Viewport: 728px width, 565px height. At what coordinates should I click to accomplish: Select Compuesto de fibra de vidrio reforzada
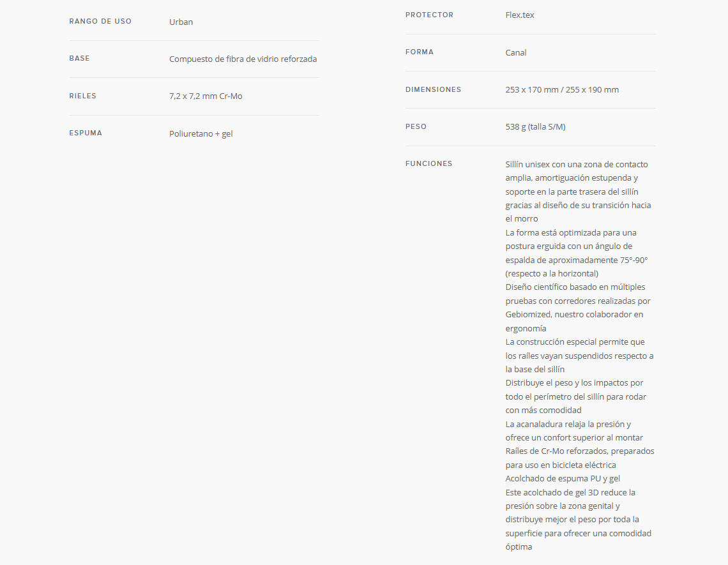pos(243,59)
